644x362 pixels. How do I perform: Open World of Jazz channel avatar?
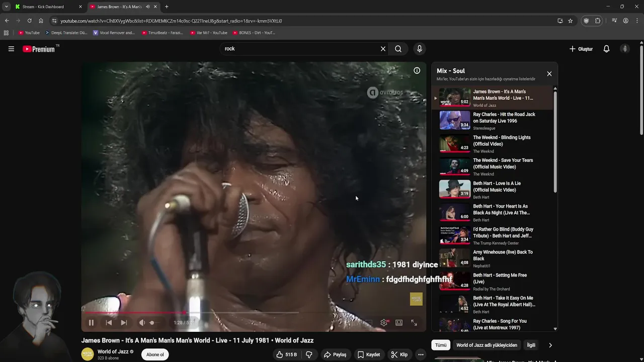click(x=88, y=354)
